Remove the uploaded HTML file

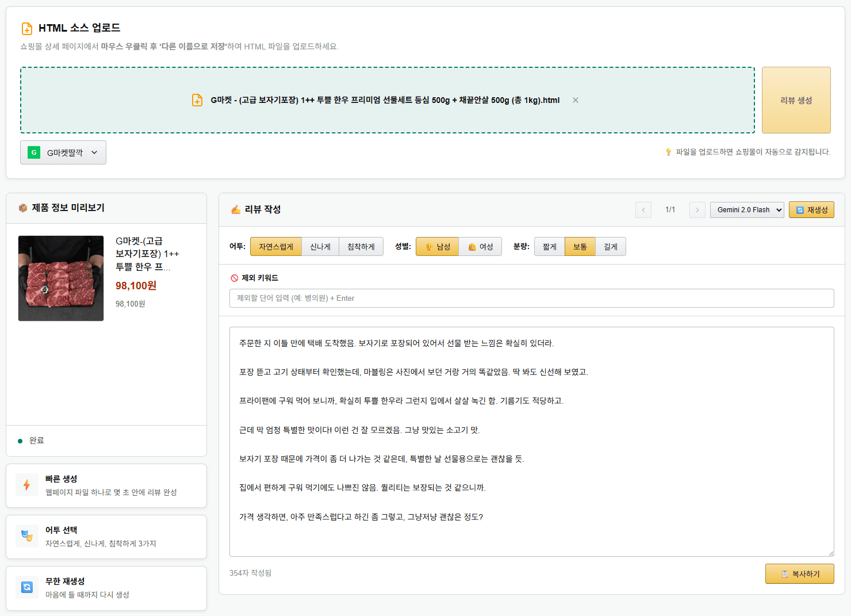[x=575, y=100]
